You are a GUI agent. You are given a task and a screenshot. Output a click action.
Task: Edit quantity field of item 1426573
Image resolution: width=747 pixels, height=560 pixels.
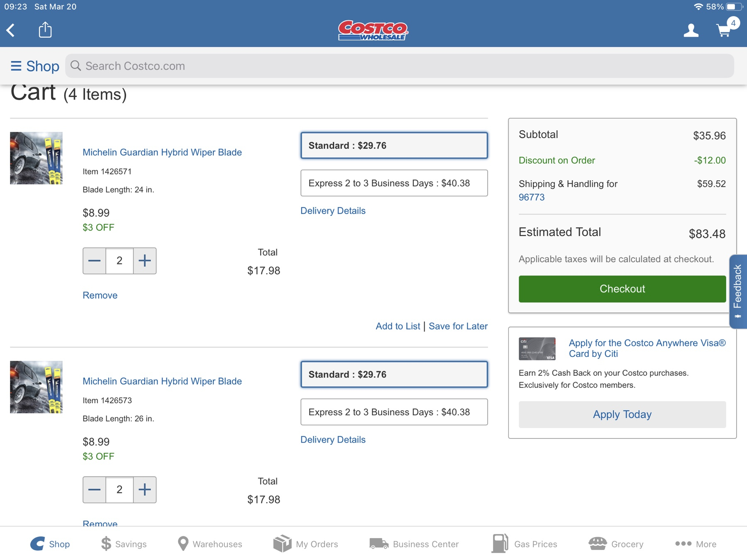tap(120, 490)
